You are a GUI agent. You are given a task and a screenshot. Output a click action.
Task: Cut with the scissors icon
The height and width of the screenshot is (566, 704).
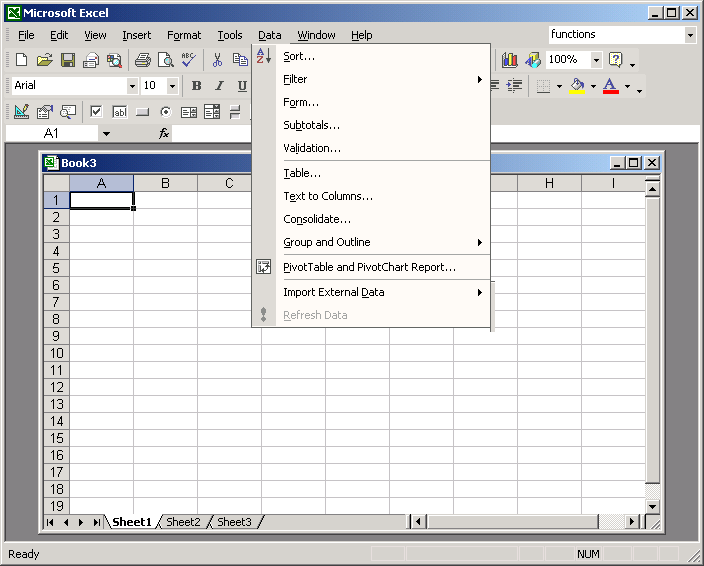(x=217, y=60)
